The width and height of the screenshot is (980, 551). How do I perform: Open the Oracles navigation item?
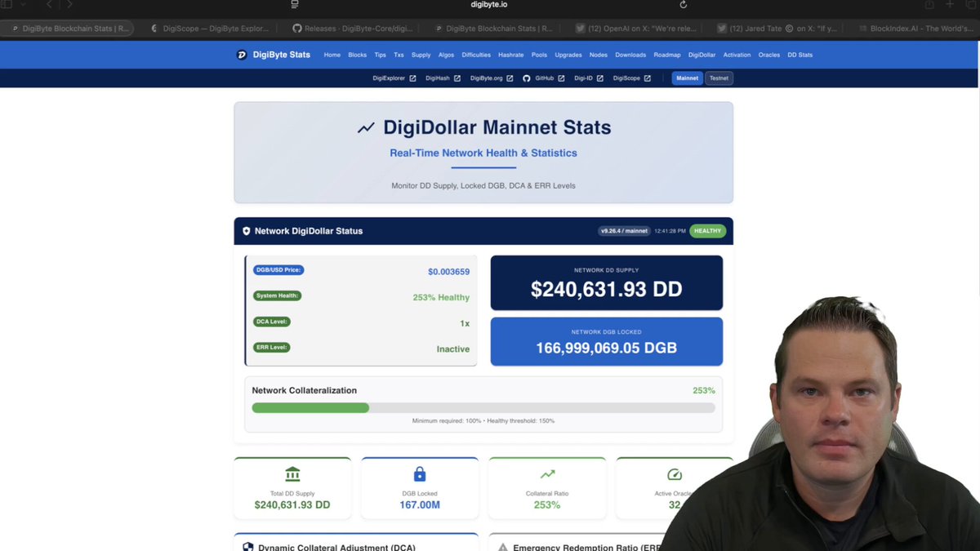(769, 55)
